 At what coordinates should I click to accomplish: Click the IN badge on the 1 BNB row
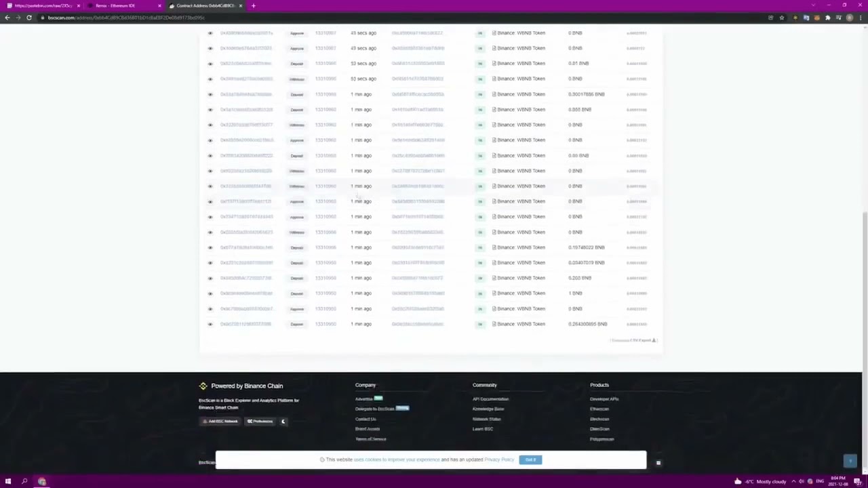[480, 293]
